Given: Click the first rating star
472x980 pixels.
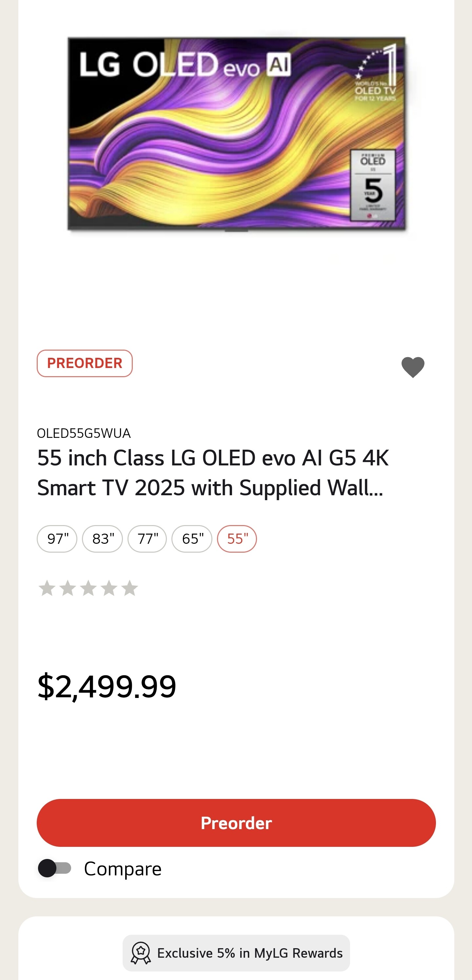Looking at the screenshot, I should [47, 588].
